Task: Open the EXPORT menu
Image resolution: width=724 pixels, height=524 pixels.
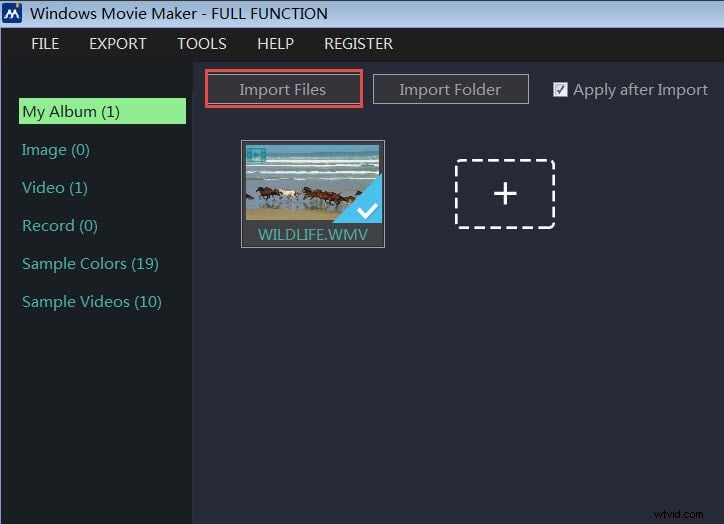Action: pyautogui.click(x=117, y=44)
